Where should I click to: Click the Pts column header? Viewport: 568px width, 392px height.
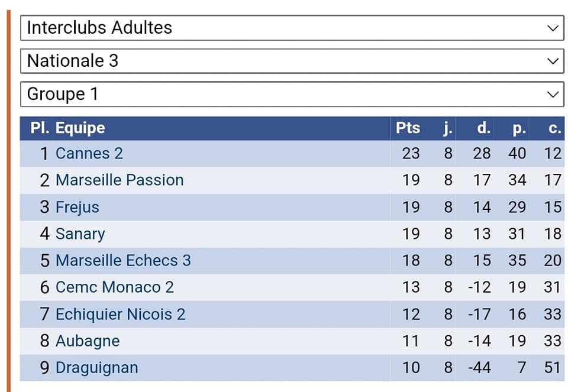(408, 128)
